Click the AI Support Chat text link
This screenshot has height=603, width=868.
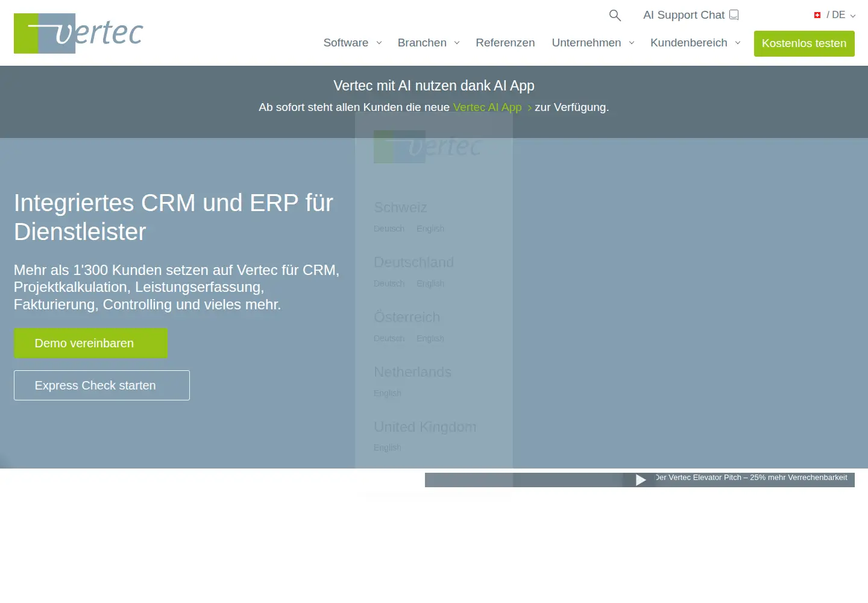click(x=684, y=15)
